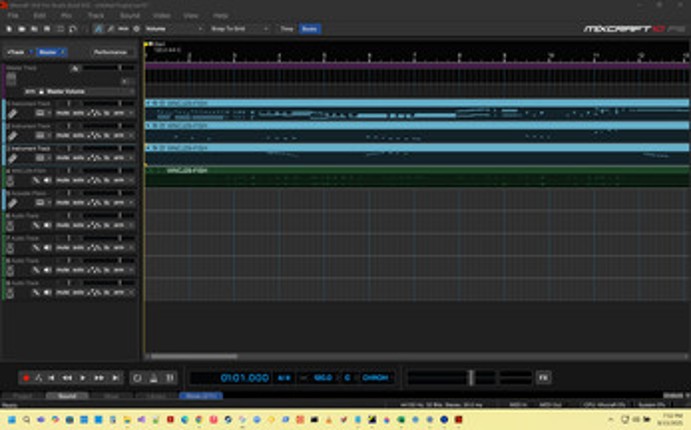Image resolution: width=691 pixels, height=430 pixels.
Task: Select the Pencil tool in the toolbar
Action: click(x=111, y=29)
